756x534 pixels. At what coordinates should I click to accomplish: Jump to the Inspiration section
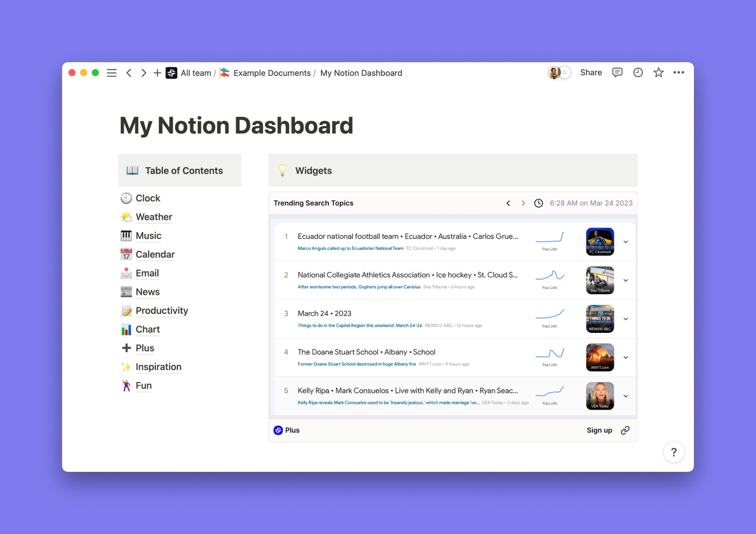pyautogui.click(x=158, y=367)
